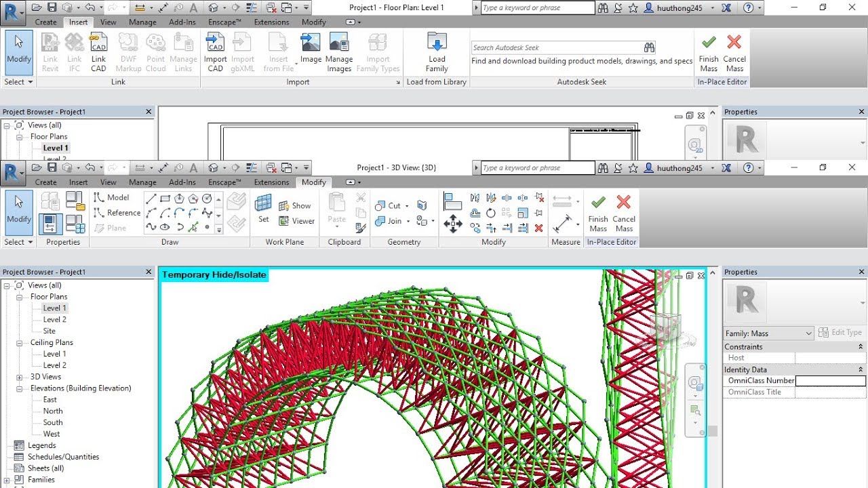
Task: Select Level 2 under Floor Plans
Action: (55, 319)
